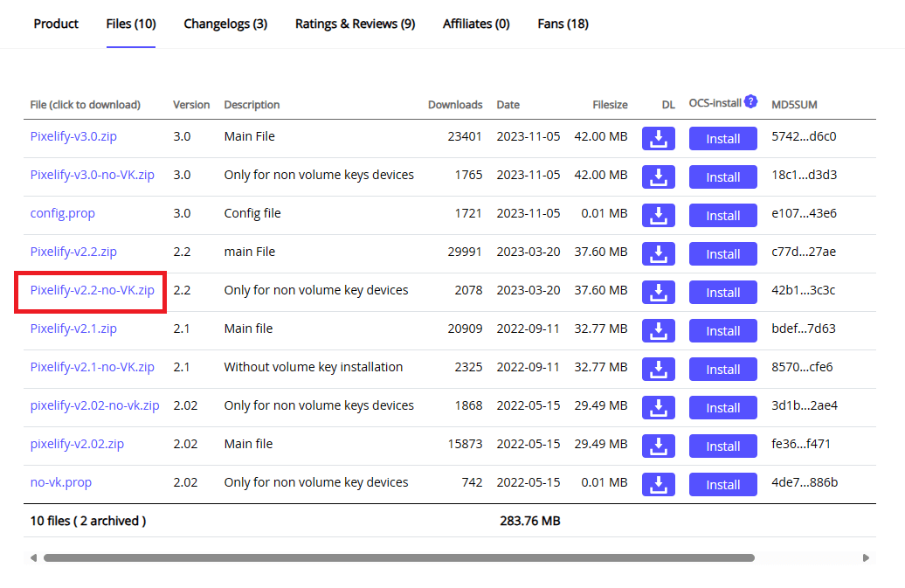Viewport: 905px width, 588px height.
Task: Click the scrollbar left arrow
Action: coord(33,558)
